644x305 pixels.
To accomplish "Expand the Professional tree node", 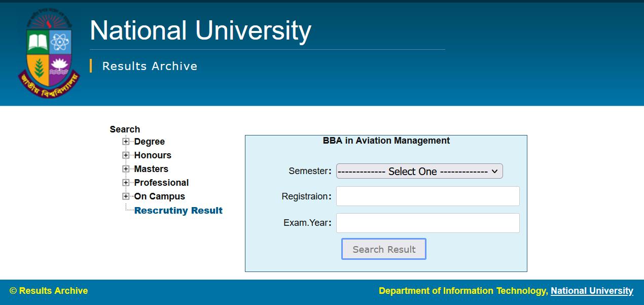I will 126,183.
